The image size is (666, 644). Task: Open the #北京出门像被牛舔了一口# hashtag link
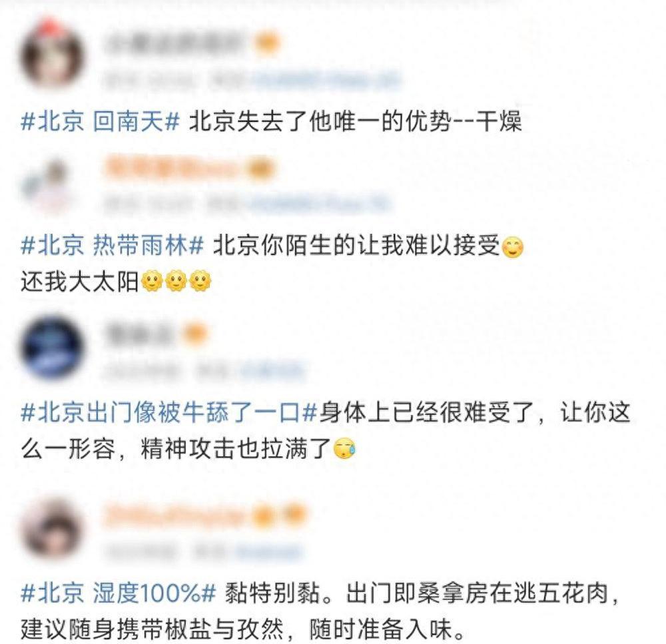pos(168,413)
